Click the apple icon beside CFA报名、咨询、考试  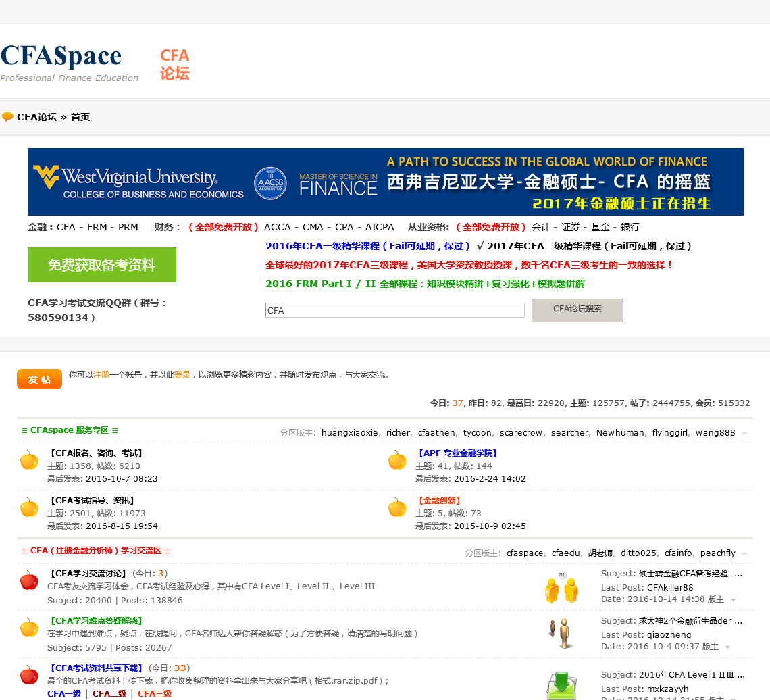[29, 460]
